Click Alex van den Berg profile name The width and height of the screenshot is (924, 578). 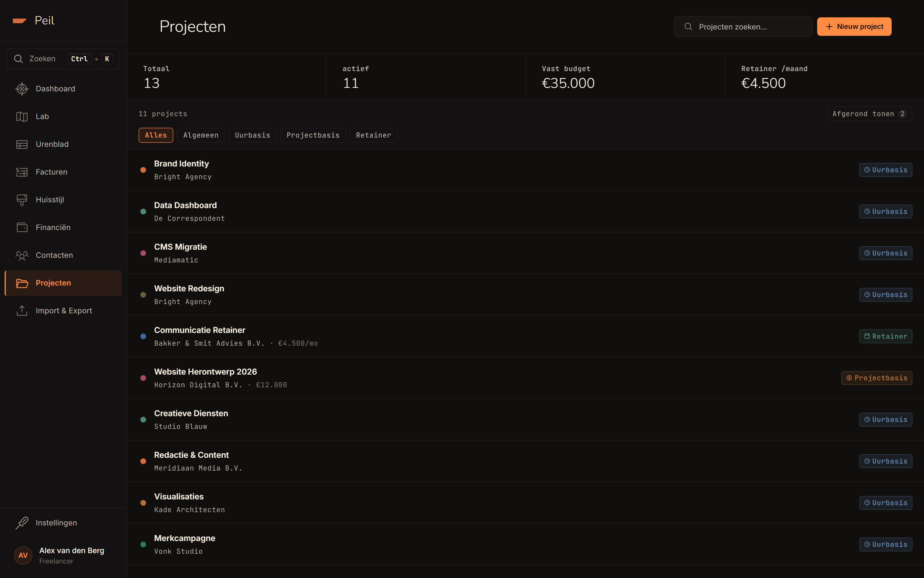coord(72,551)
